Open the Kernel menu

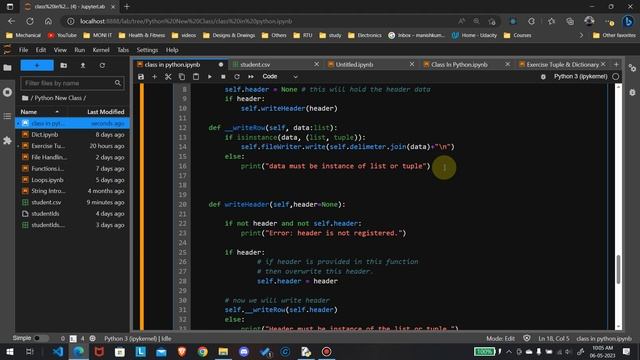pyautogui.click(x=101, y=50)
